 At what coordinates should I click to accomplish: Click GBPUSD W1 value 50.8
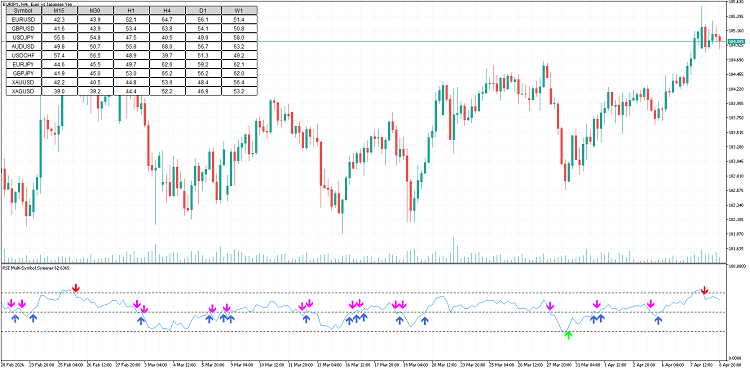coord(239,28)
